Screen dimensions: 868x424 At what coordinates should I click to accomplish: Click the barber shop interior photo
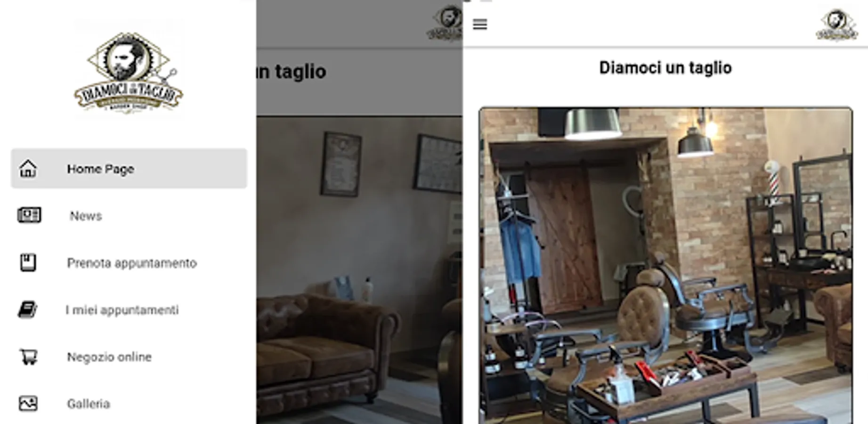(x=665, y=266)
